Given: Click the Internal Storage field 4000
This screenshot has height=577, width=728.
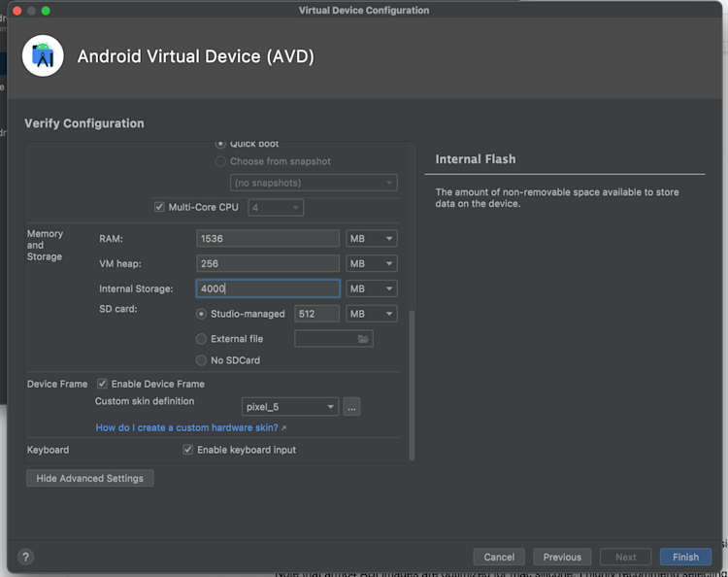Looking at the screenshot, I should 268,288.
